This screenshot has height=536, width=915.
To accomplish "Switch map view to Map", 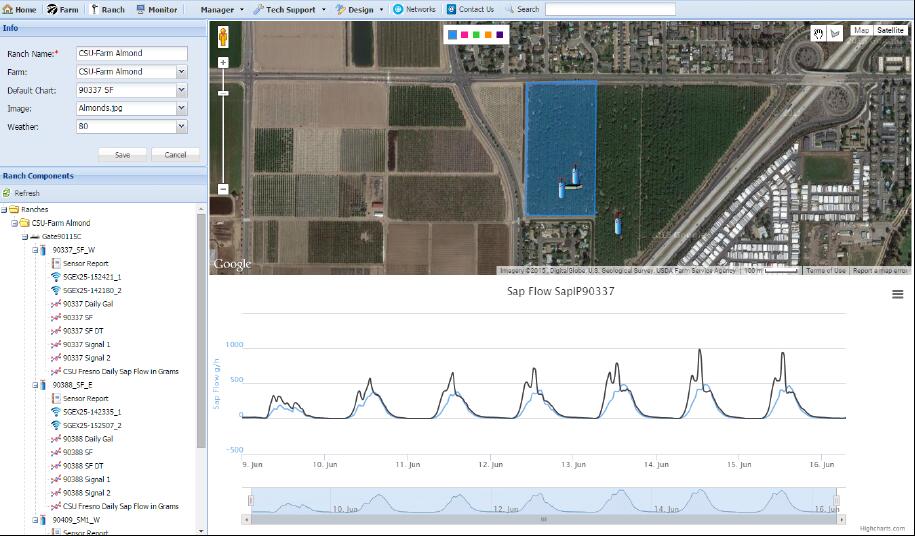I will coord(860,31).
